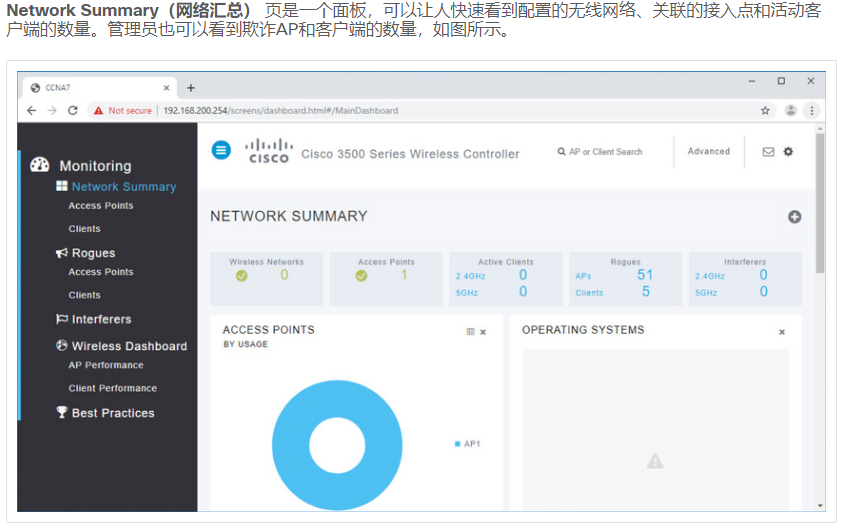Click the mail envelope icon
This screenshot has width=842, height=525.
[x=768, y=152]
